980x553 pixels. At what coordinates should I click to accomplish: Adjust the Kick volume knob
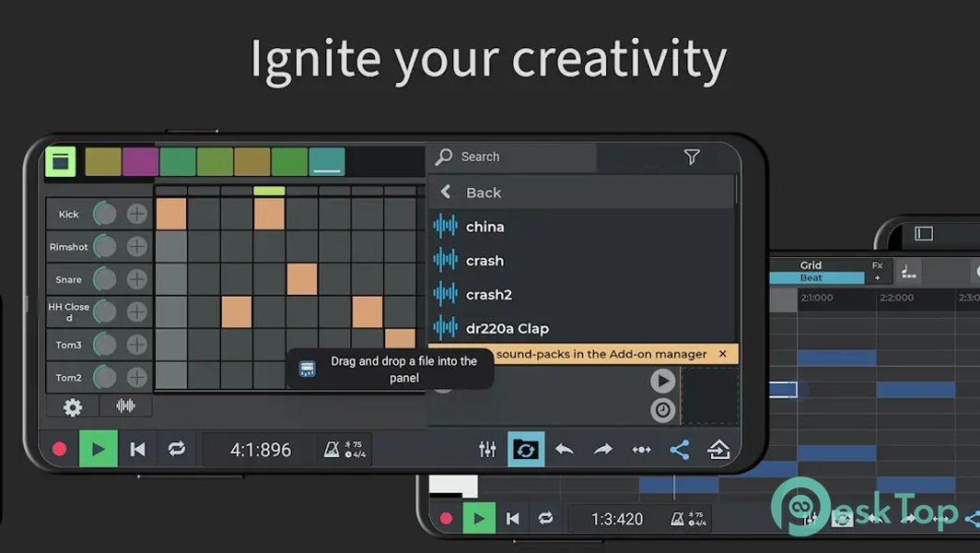pos(104,214)
